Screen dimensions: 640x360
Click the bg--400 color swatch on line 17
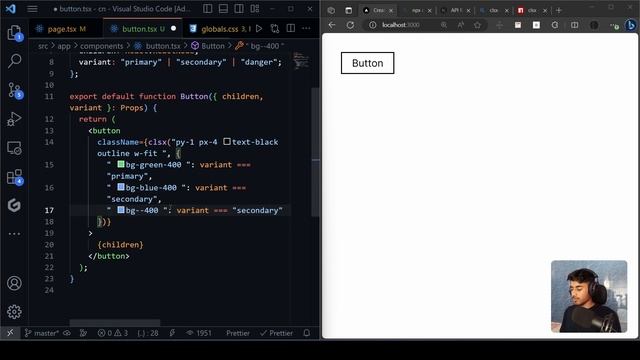[x=121, y=210]
